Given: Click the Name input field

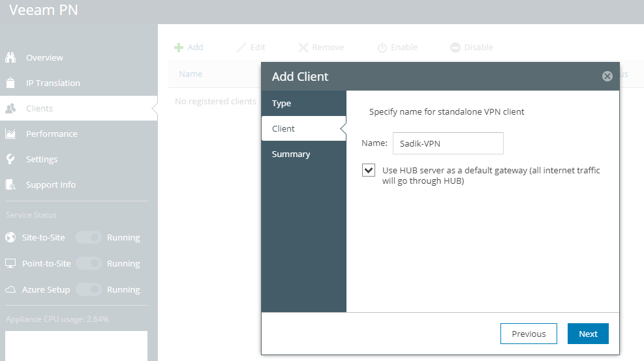Looking at the screenshot, I should 448,143.
